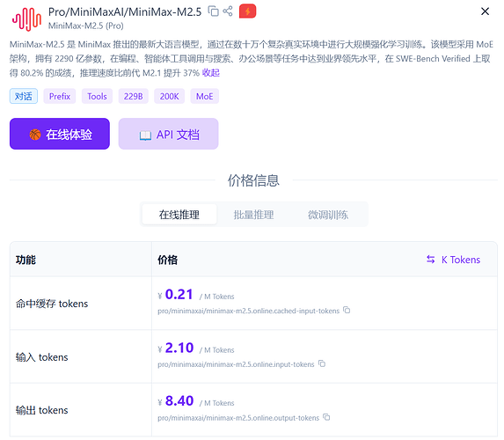Switch to the 批量推理 tab
Screen dimensions: 504x440
tap(253, 215)
